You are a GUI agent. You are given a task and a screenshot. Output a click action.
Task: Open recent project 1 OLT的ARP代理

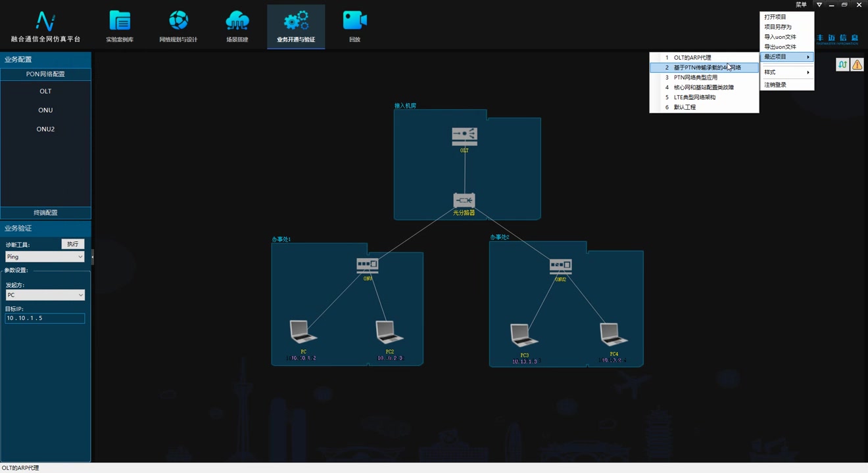pyautogui.click(x=704, y=58)
